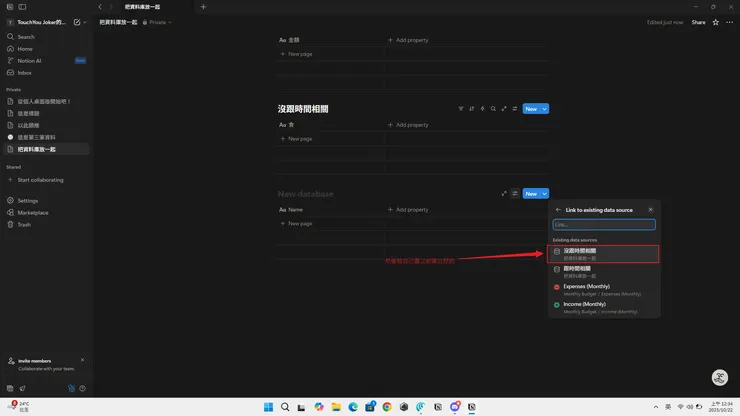Open automations lightning icon for 沒跟時間相關
This screenshot has width=740, height=416.
[x=482, y=109]
